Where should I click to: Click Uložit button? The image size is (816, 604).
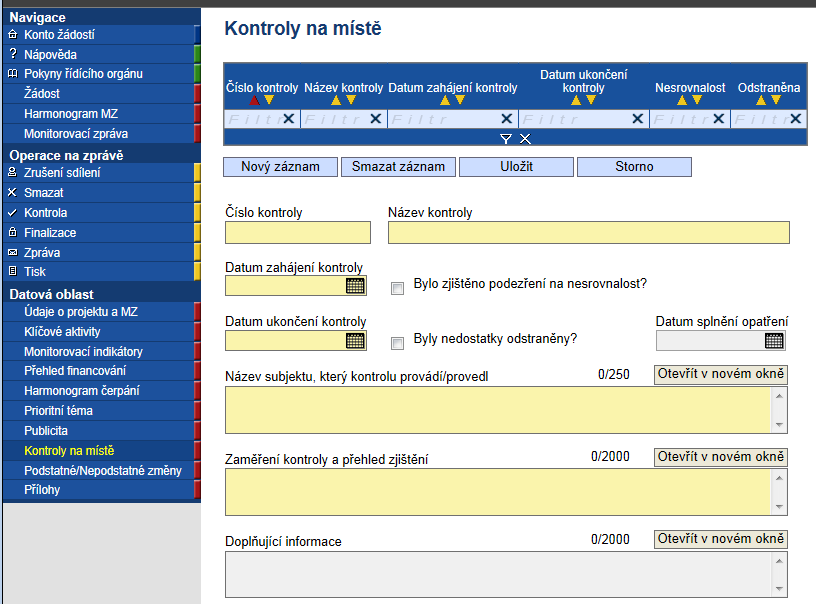pyautogui.click(x=516, y=167)
